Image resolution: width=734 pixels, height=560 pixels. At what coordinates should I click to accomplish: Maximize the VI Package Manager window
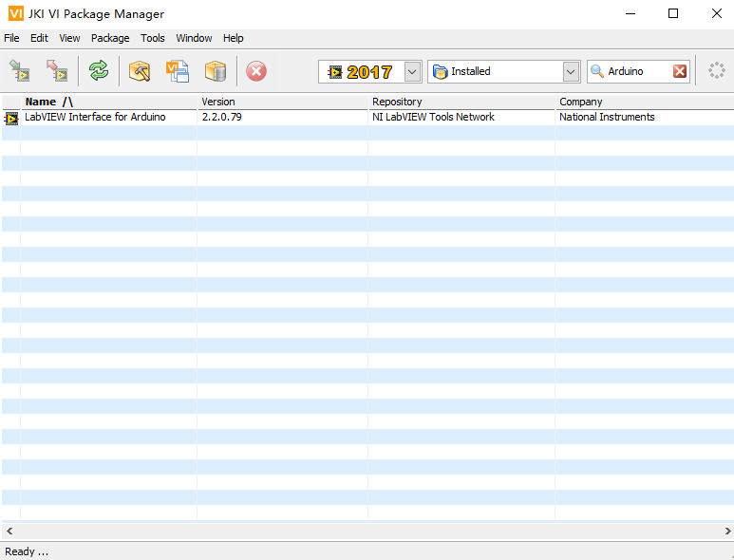[x=673, y=13]
